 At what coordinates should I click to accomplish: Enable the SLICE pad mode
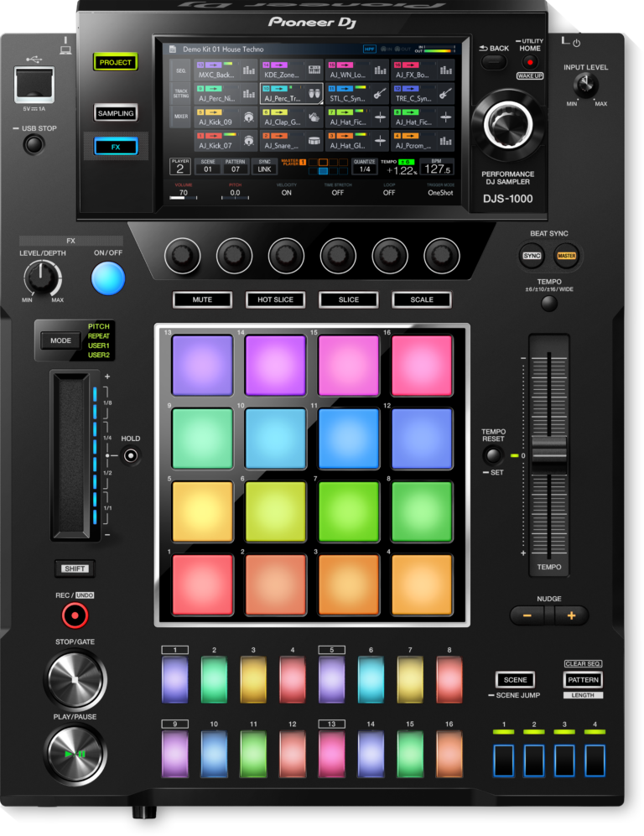349,299
